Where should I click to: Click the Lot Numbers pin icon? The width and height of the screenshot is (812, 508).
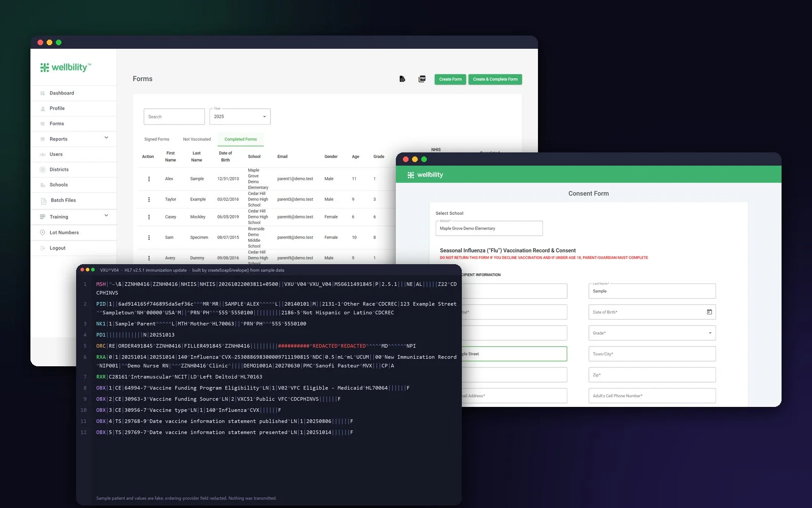pyautogui.click(x=43, y=233)
